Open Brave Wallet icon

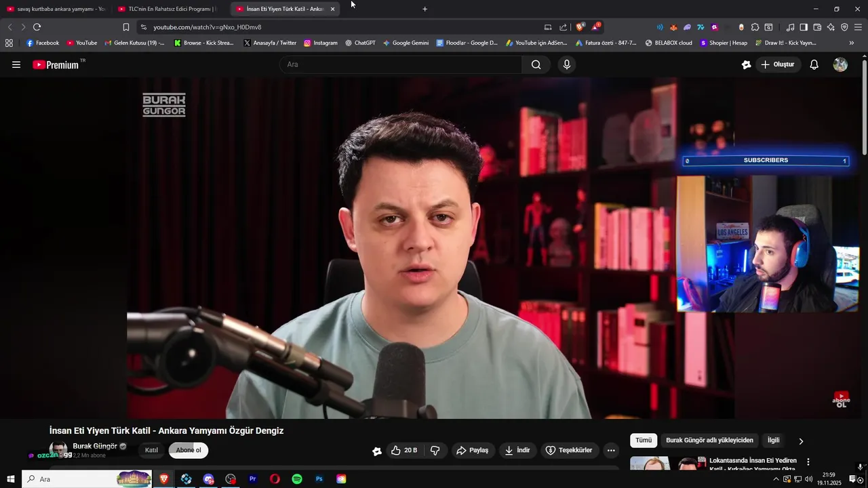[x=817, y=27]
